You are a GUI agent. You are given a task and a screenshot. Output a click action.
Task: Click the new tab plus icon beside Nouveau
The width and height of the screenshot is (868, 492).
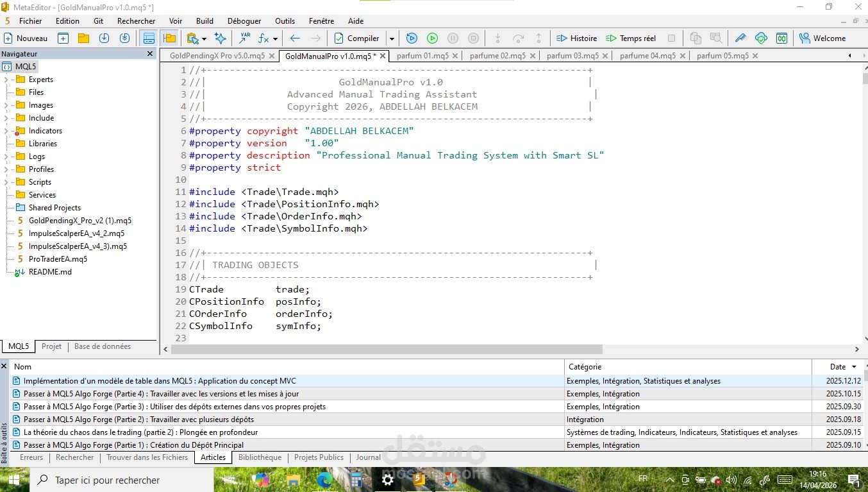click(x=63, y=38)
